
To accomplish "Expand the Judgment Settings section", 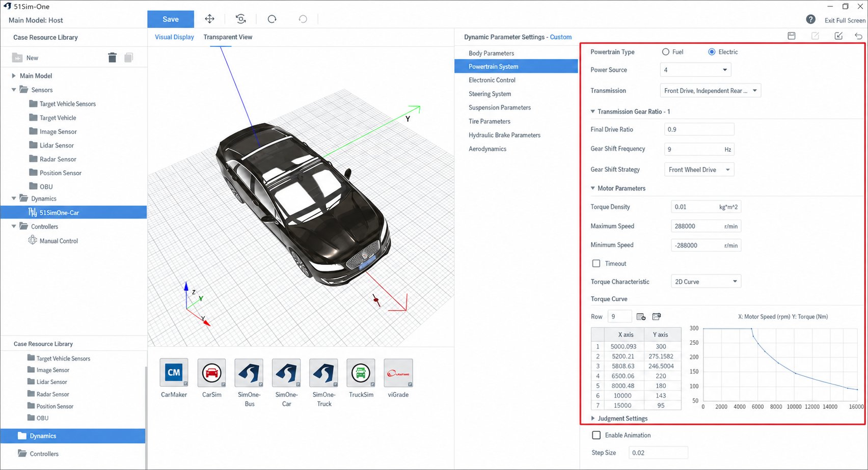I will (593, 419).
